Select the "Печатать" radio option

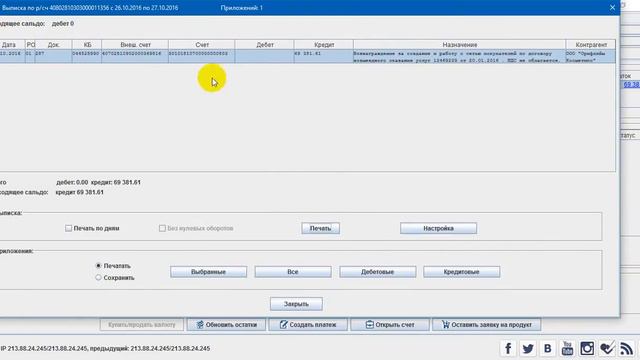click(x=98, y=266)
